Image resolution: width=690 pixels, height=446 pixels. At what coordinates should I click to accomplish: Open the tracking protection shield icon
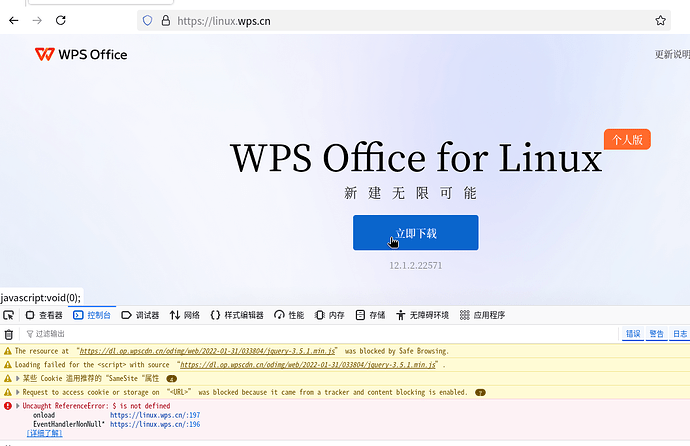point(147,20)
